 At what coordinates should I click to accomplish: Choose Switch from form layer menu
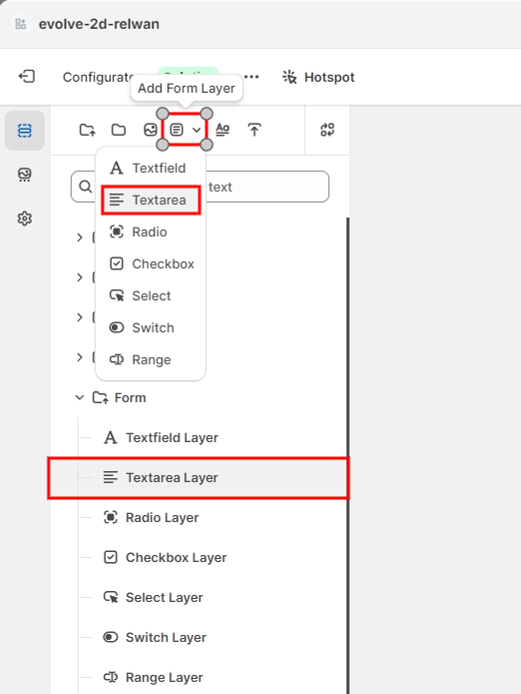point(151,328)
